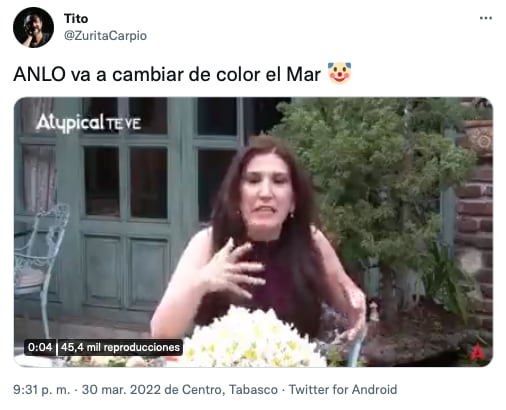The height and width of the screenshot is (410, 506).
Task: Click the display name Tito
Action: tap(76, 19)
